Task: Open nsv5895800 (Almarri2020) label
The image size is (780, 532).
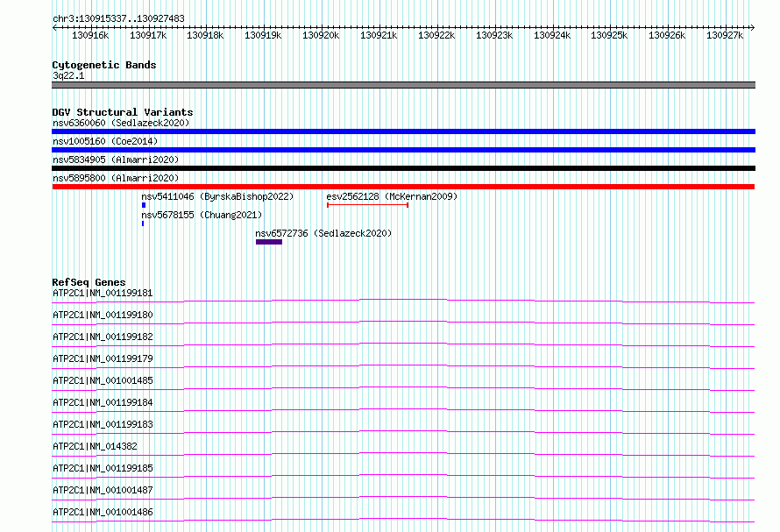Action: click(116, 178)
